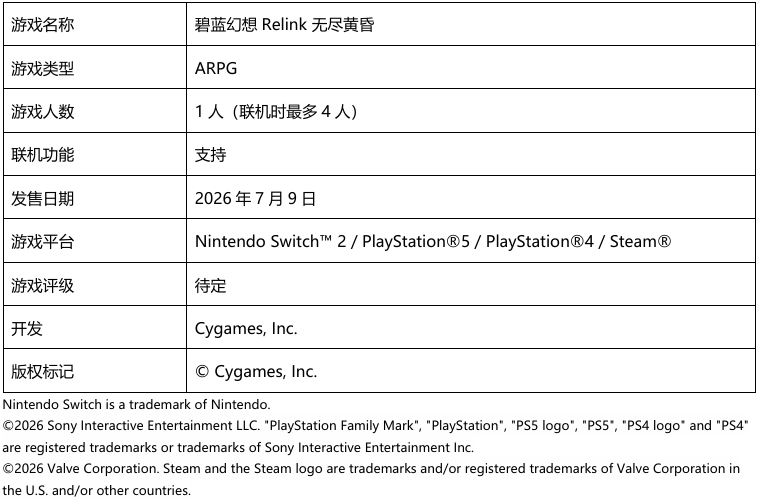The width and height of the screenshot is (757, 500).
Task: Click the ©2026 Valve Corporation footnote
Action: pos(371,468)
